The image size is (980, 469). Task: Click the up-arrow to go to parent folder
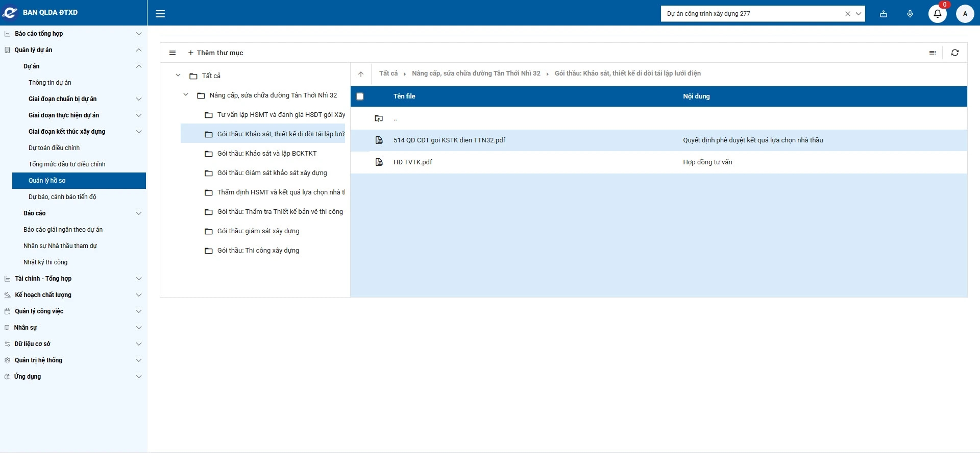361,74
